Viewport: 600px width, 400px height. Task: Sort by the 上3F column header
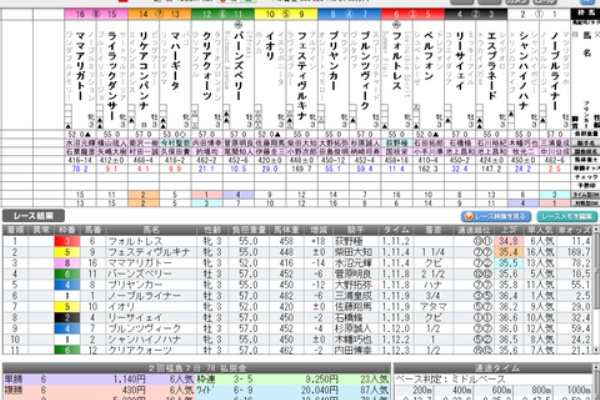(507, 229)
